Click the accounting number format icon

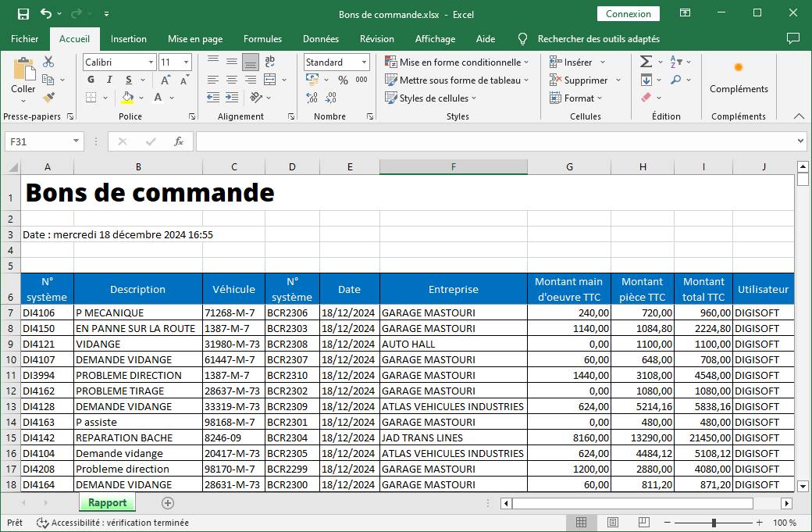(x=312, y=80)
